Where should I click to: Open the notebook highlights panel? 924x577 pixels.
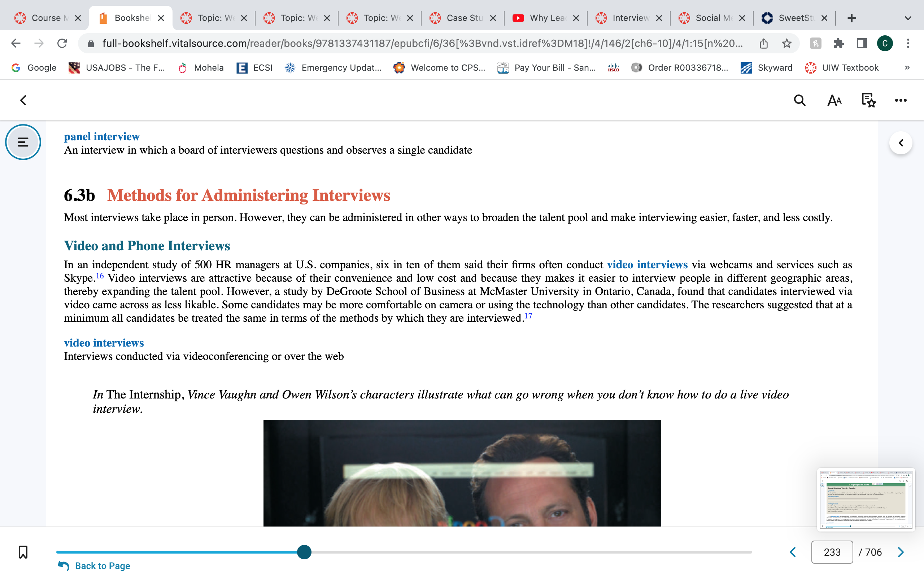click(868, 100)
